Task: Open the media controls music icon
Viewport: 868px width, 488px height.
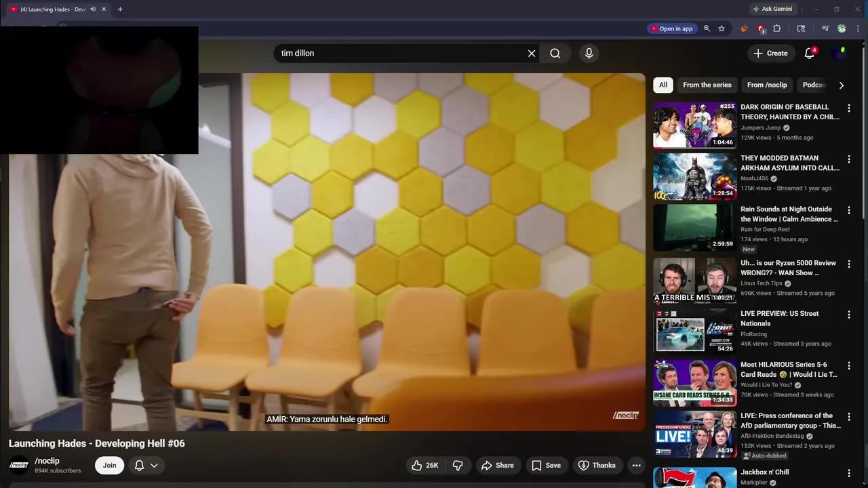Action: 825,28
